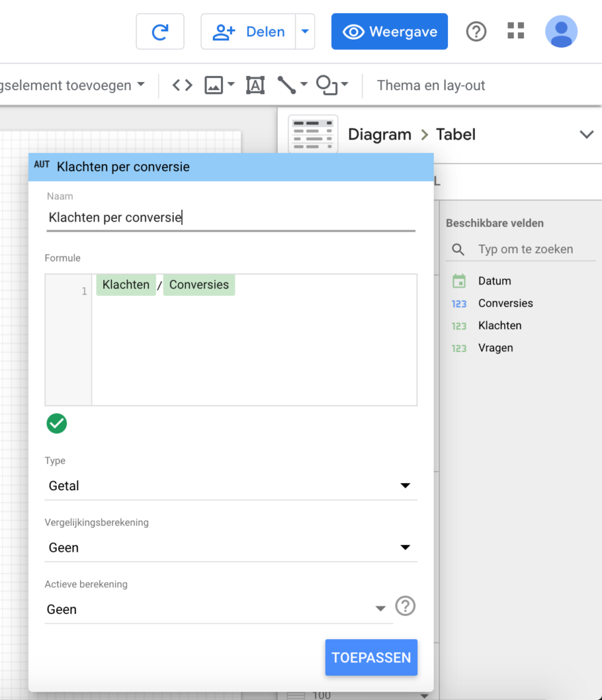Choose the line drawing tool

(287, 85)
